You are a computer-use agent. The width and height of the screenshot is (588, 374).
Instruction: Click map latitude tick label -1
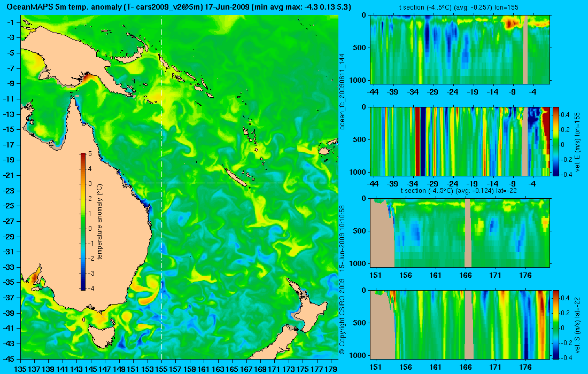click(11, 22)
